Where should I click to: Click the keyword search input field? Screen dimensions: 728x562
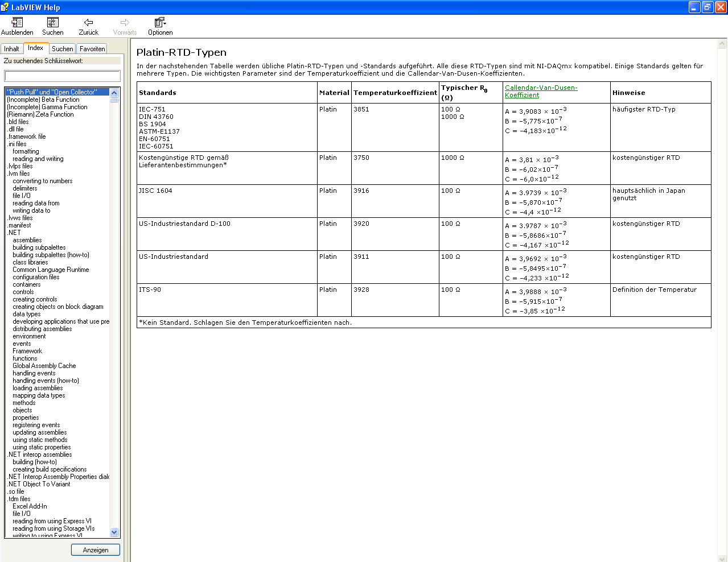63,76
